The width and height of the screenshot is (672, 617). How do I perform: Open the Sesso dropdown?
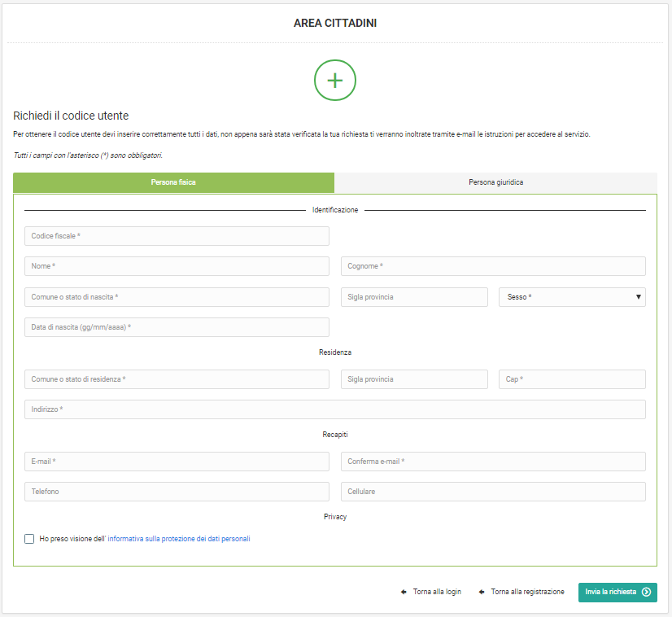pos(572,297)
